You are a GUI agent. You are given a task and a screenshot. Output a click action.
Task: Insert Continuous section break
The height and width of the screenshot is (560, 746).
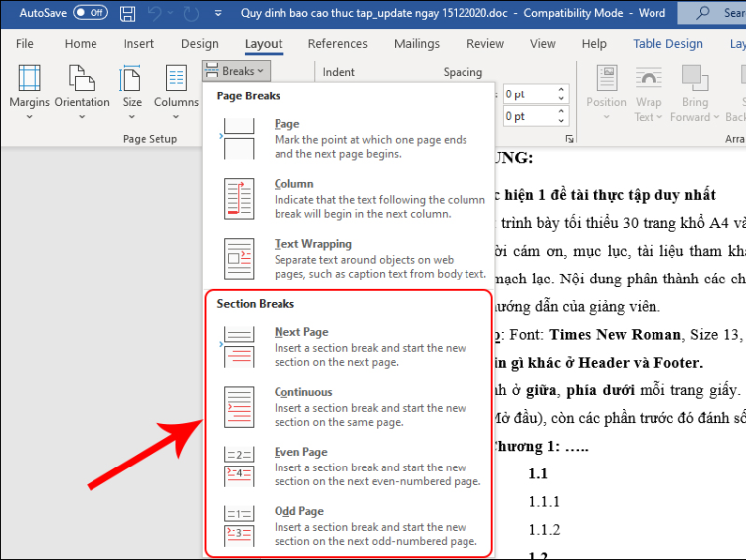348,407
